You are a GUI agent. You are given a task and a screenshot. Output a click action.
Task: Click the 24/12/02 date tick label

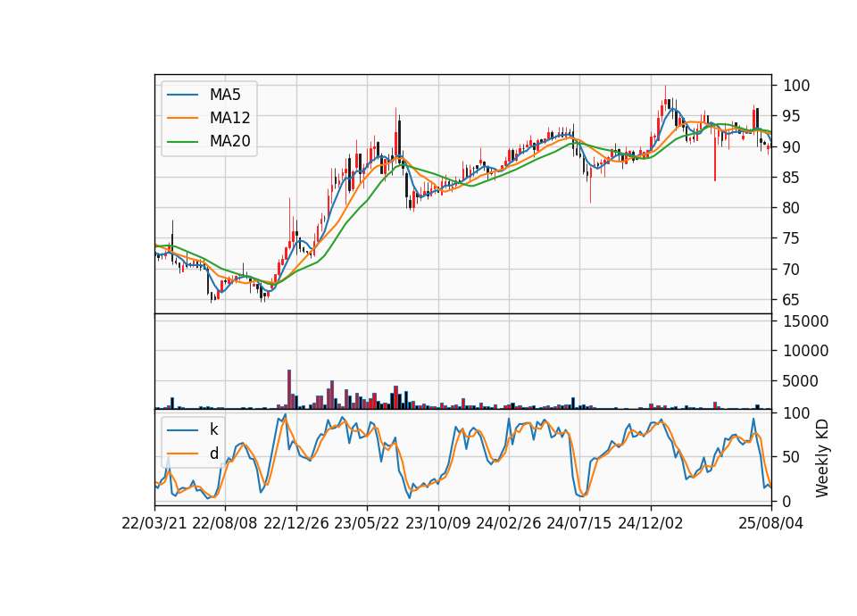click(x=651, y=523)
